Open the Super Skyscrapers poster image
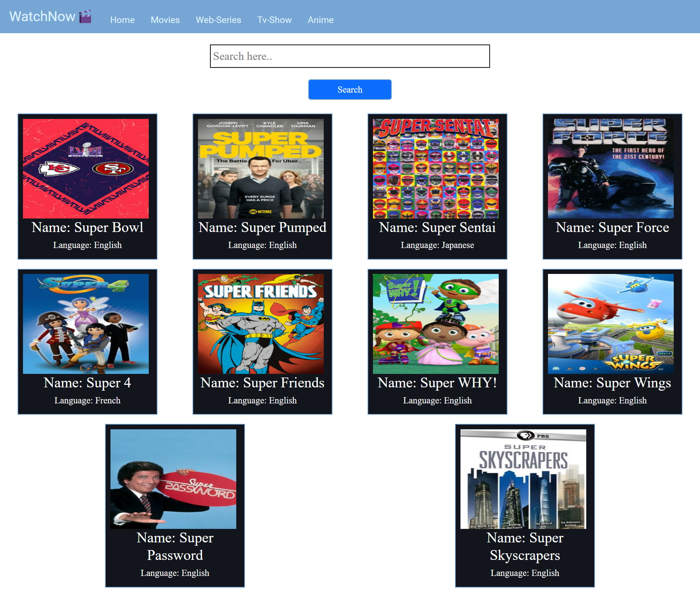 point(523,479)
